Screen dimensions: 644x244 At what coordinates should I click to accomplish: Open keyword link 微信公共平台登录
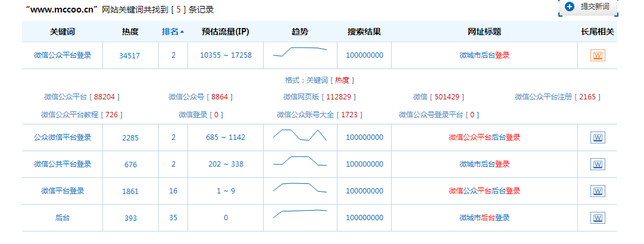[62, 164]
